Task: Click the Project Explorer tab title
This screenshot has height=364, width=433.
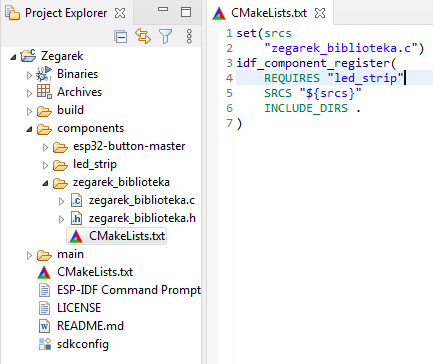Action: [x=66, y=13]
